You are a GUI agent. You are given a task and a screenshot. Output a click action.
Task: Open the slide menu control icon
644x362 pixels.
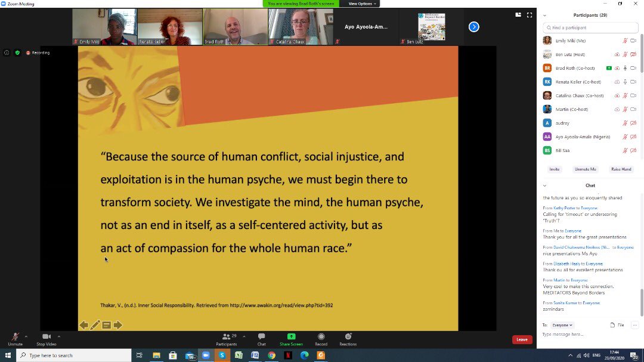(x=106, y=325)
